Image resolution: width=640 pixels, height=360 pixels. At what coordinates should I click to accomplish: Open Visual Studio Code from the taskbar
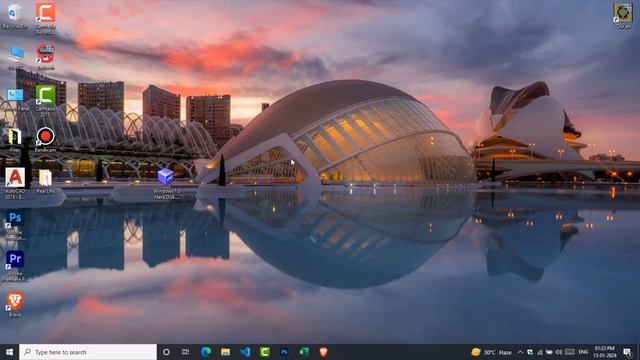pyautogui.click(x=245, y=352)
